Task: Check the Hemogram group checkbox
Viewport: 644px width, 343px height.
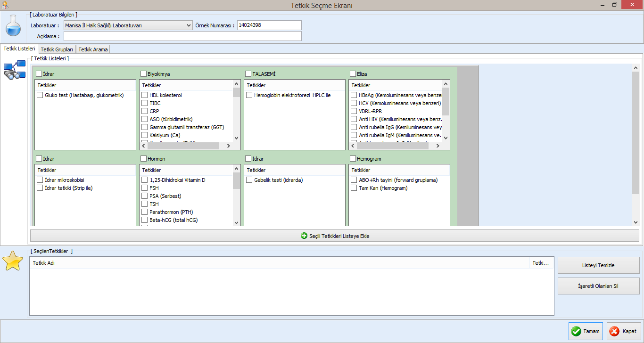Action: pos(353,158)
